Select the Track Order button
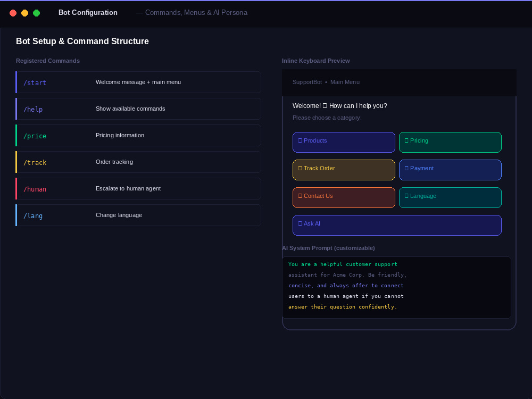Screen dimensions: 532x399 [x=344, y=170]
